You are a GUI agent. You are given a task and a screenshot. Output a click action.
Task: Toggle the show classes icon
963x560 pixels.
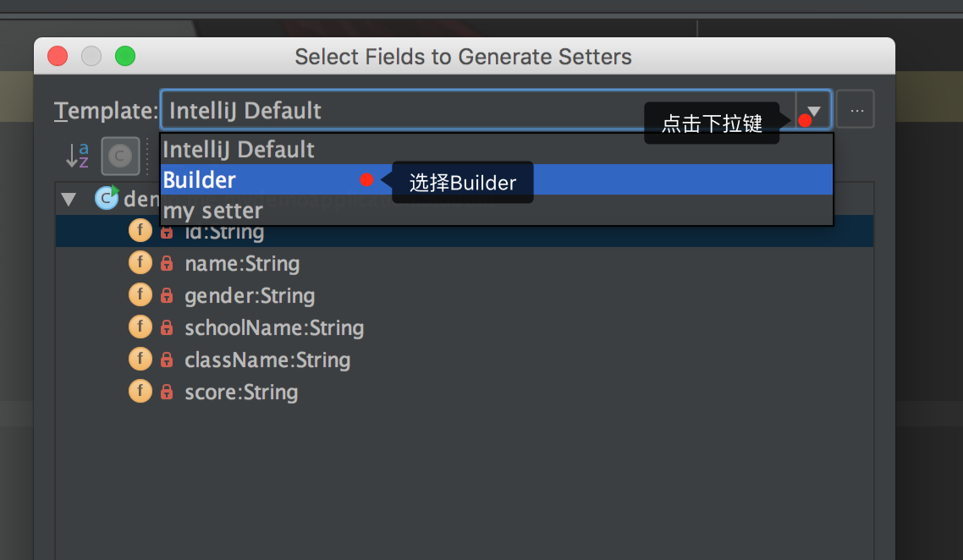tap(120, 155)
